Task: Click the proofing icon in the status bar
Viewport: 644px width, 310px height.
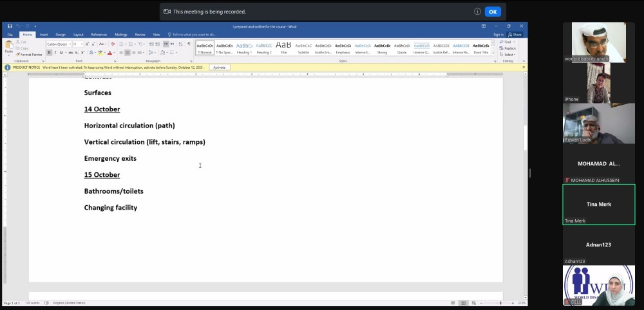Action: 46,303
